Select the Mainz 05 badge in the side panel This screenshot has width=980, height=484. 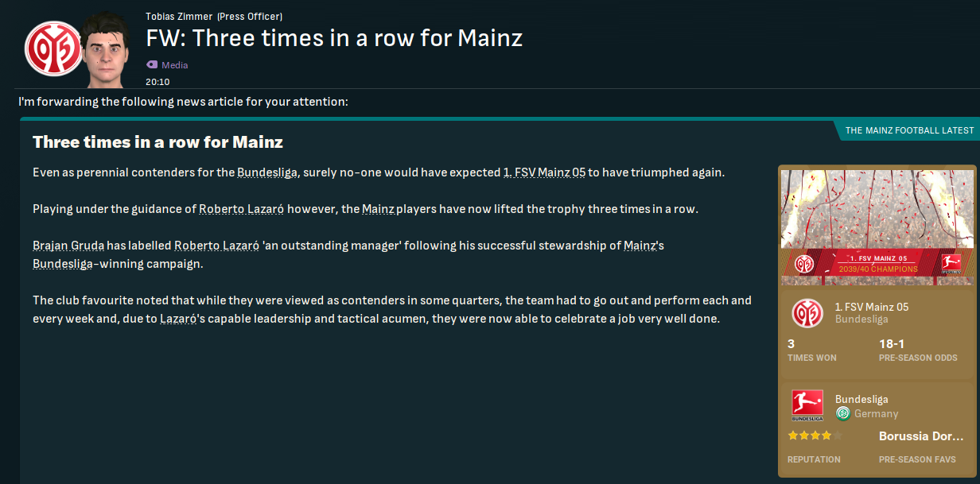point(807,314)
